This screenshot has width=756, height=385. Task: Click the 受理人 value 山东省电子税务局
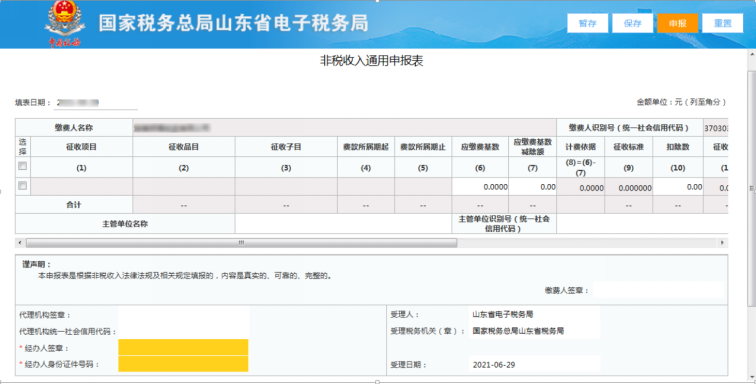tap(502, 314)
